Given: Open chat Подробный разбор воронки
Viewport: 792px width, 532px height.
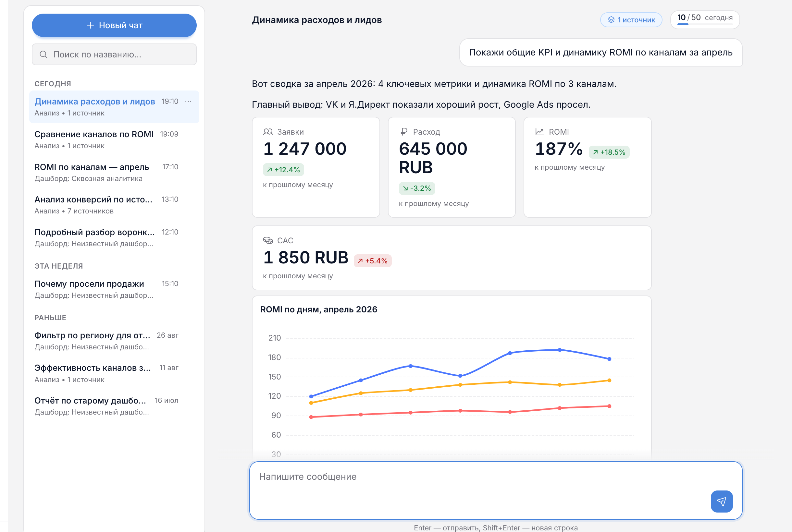Looking at the screenshot, I should 114,237.
